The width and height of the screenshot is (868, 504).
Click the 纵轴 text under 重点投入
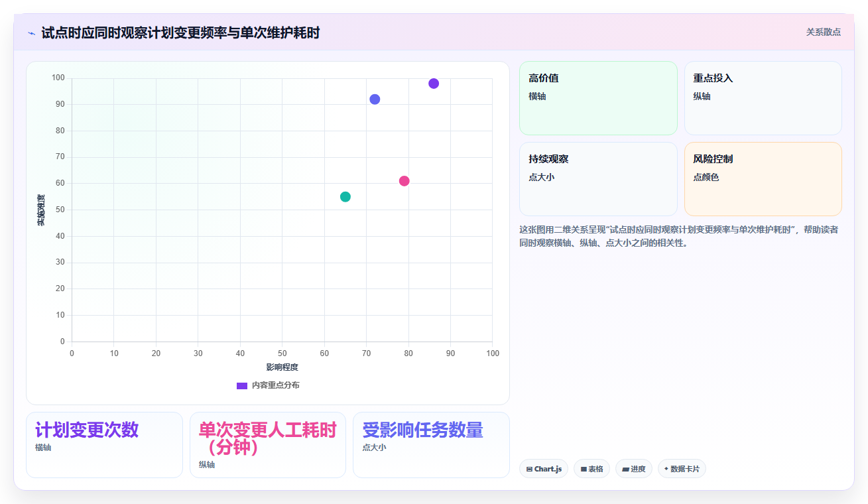click(x=702, y=96)
